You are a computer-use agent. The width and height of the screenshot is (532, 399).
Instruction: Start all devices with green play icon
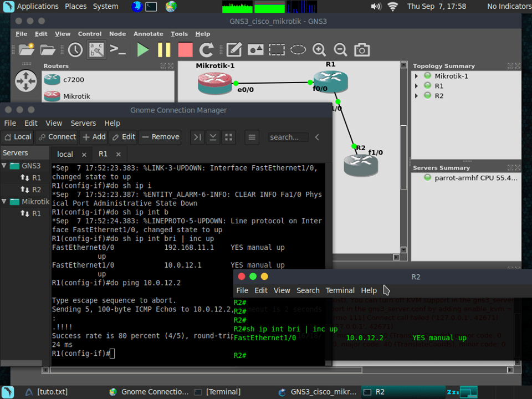click(143, 49)
